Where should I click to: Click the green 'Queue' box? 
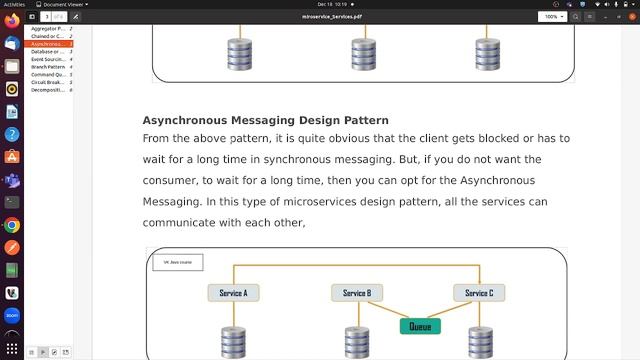click(420, 327)
